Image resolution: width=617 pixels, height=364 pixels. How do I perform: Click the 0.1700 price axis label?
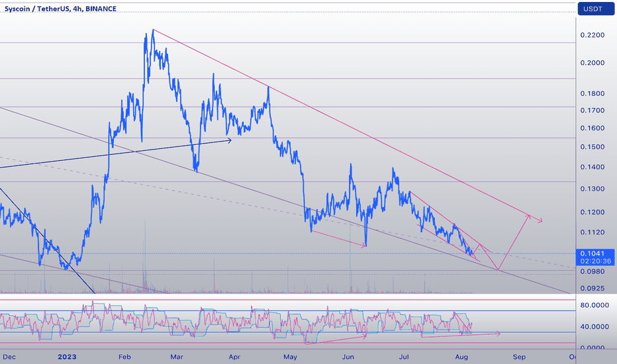[x=593, y=110]
